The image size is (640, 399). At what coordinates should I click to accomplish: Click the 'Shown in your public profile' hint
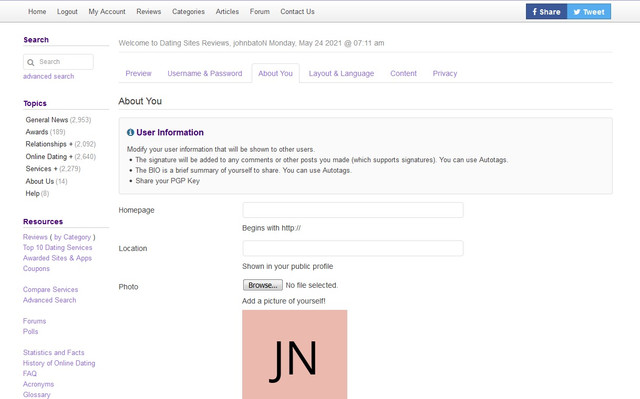(x=287, y=266)
